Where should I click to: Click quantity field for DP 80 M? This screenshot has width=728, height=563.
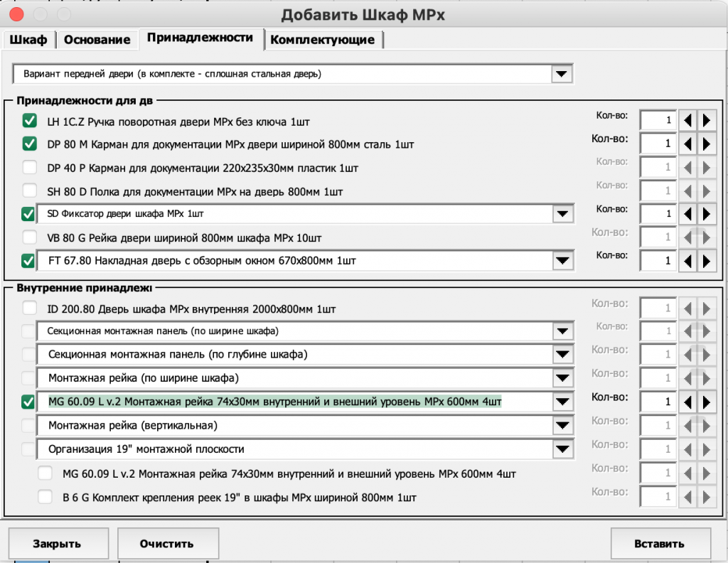click(x=658, y=144)
